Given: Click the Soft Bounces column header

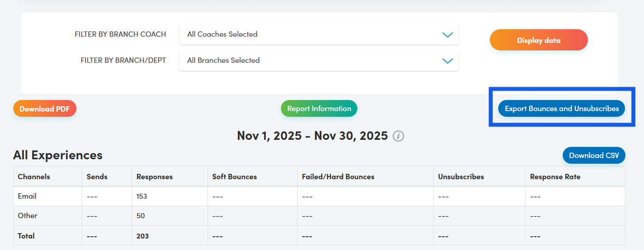Looking at the screenshot, I should (x=234, y=177).
